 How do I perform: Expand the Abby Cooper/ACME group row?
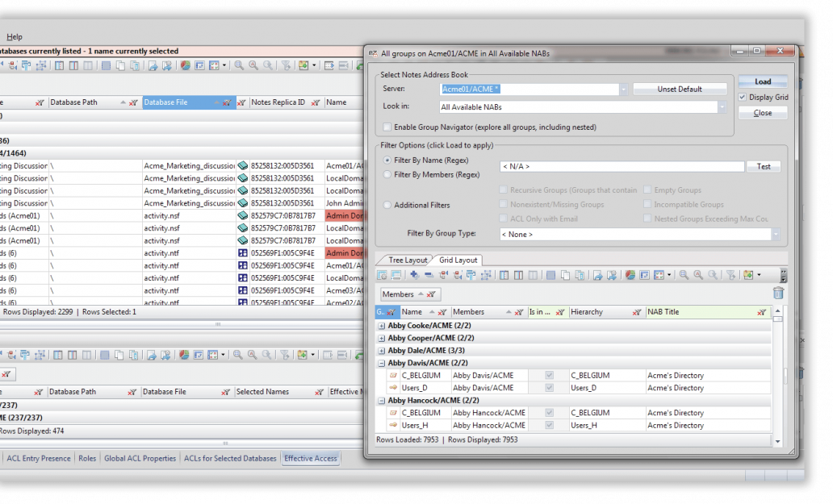pos(382,338)
